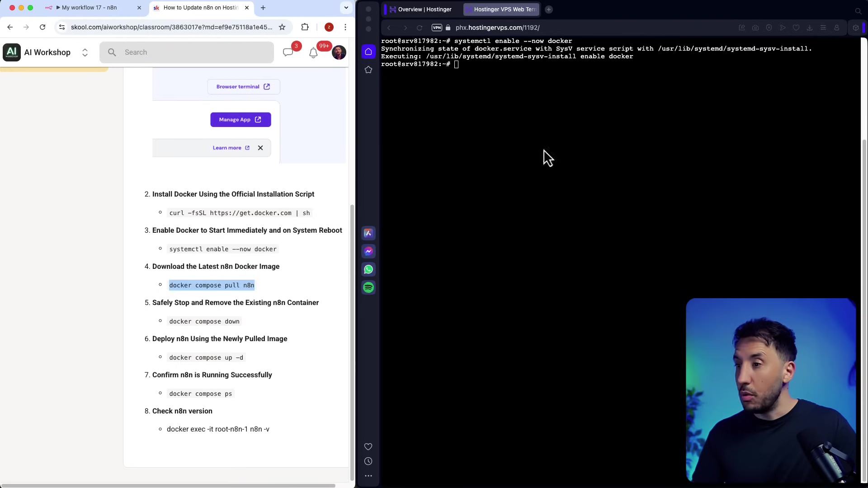
Task: Click Opera address bar URL phx.hostingervps.com
Action: [497, 28]
